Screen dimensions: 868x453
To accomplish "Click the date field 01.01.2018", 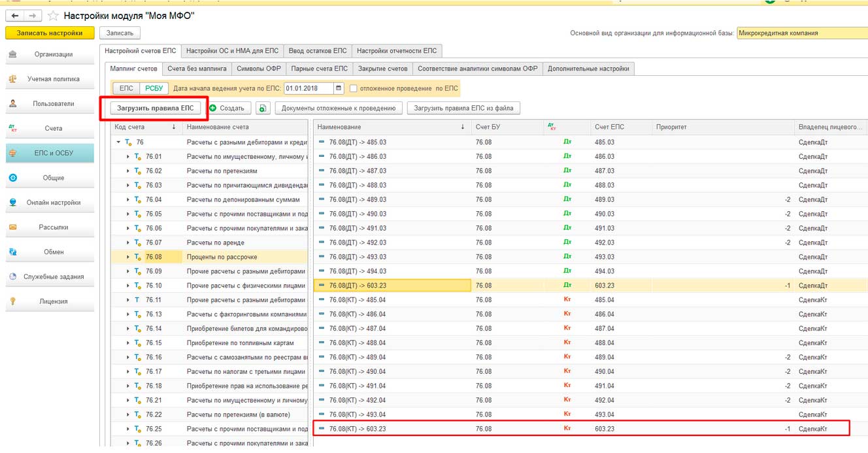I will pos(309,88).
